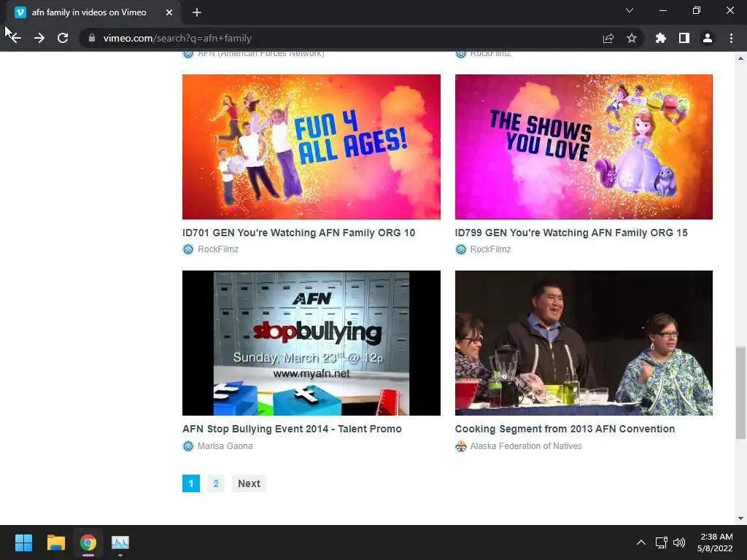Open File Explorer from the taskbar
Viewport: 747px width, 560px height.
point(55,542)
